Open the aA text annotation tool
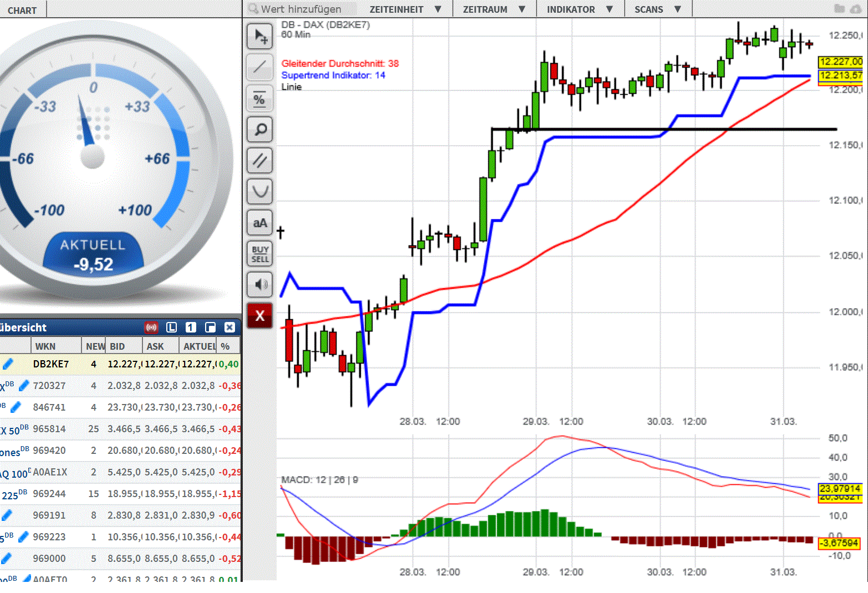868x593 pixels. click(259, 222)
